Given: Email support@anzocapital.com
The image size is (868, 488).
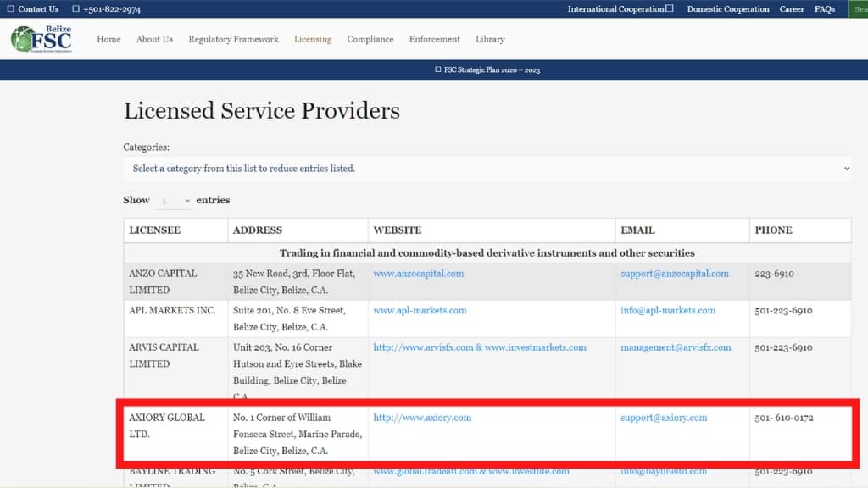Looking at the screenshot, I should pyautogui.click(x=674, y=274).
